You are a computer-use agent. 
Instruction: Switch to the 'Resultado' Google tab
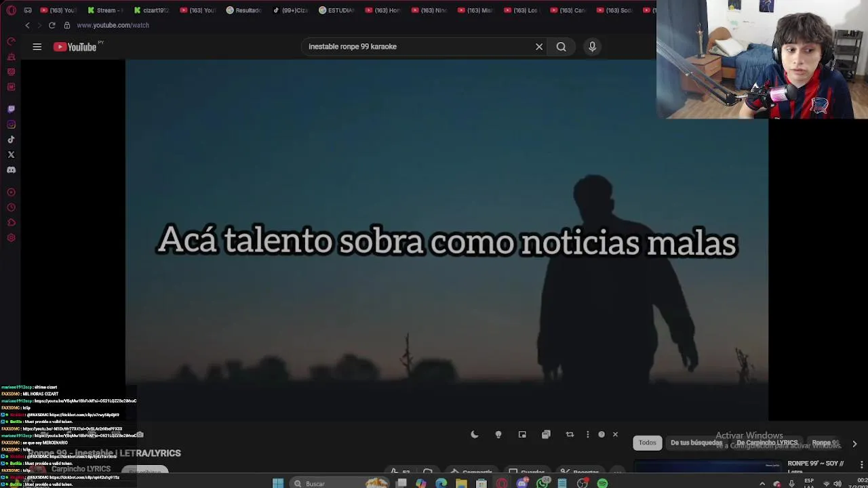(x=244, y=10)
